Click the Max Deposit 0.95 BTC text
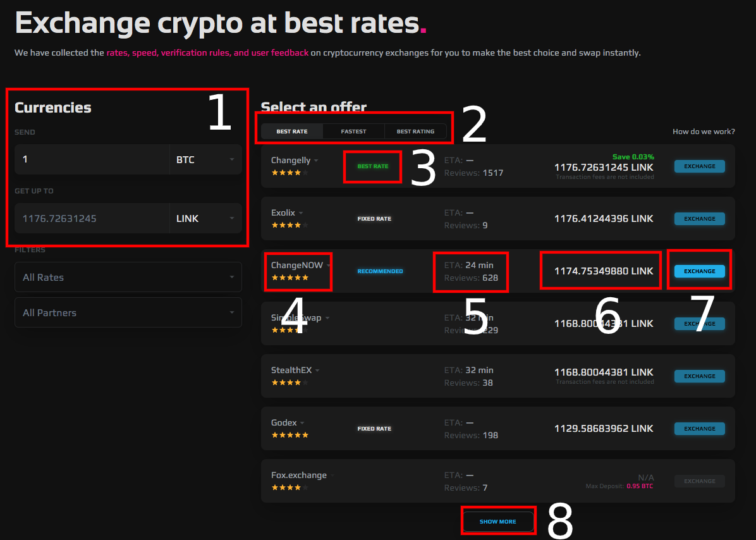Image resolution: width=756 pixels, height=540 pixels. [619, 486]
